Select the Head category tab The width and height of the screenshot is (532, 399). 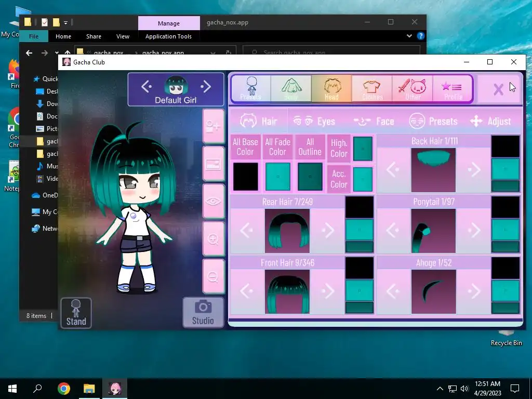(x=331, y=88)
